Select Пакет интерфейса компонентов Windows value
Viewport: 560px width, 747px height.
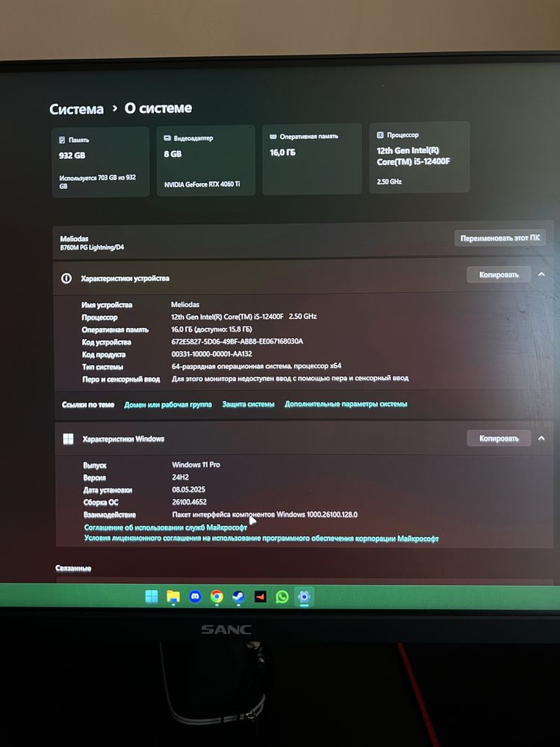point(265,515)
